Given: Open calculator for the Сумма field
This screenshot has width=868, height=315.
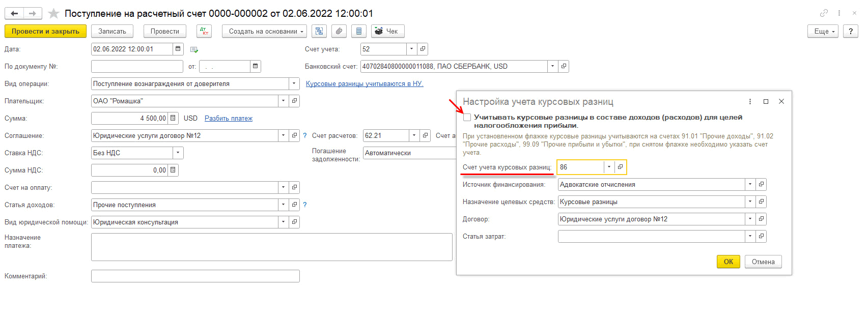Looking at the screenshot, I should (173, 118).
